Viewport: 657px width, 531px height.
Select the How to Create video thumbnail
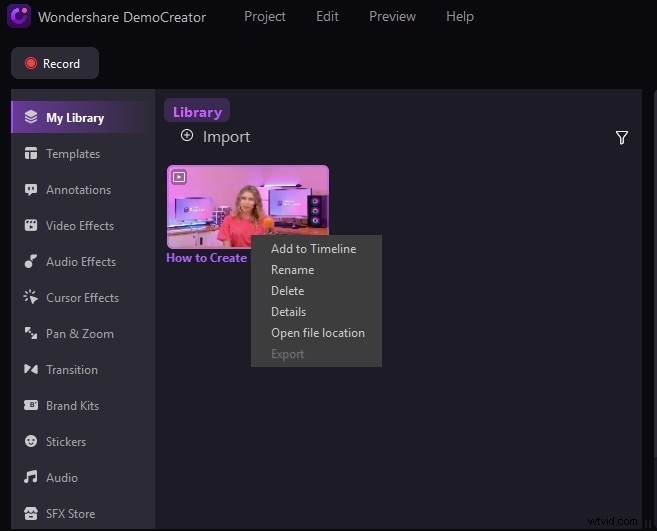[x=248, y=207]
